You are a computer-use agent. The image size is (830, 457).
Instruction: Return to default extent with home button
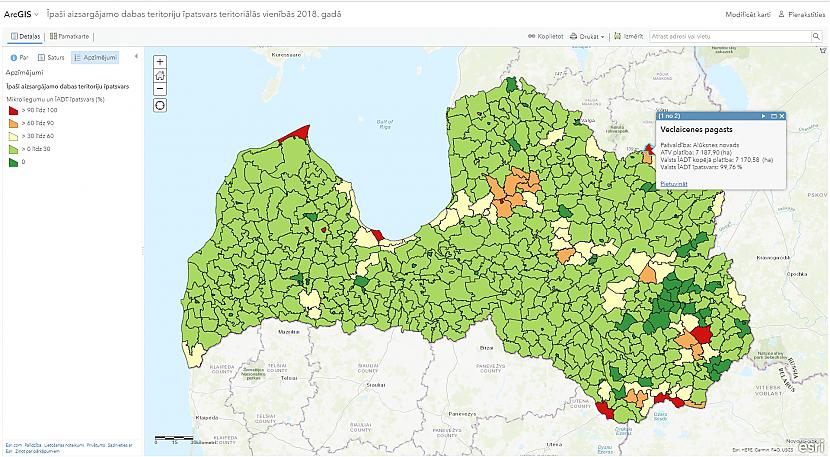point(160,76)
